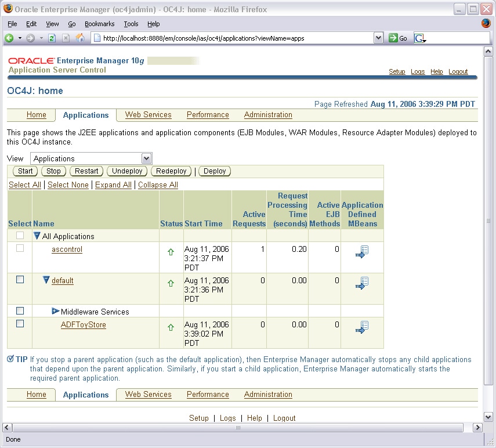Open the Go menu
496x448 pixels.
(x=72, y=24)
